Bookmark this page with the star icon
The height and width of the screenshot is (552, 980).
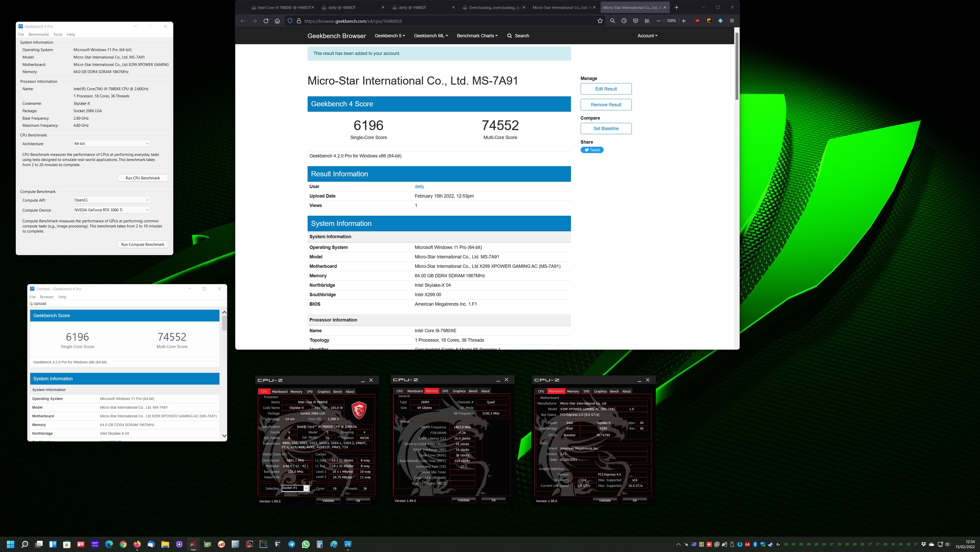pos(600,21)
